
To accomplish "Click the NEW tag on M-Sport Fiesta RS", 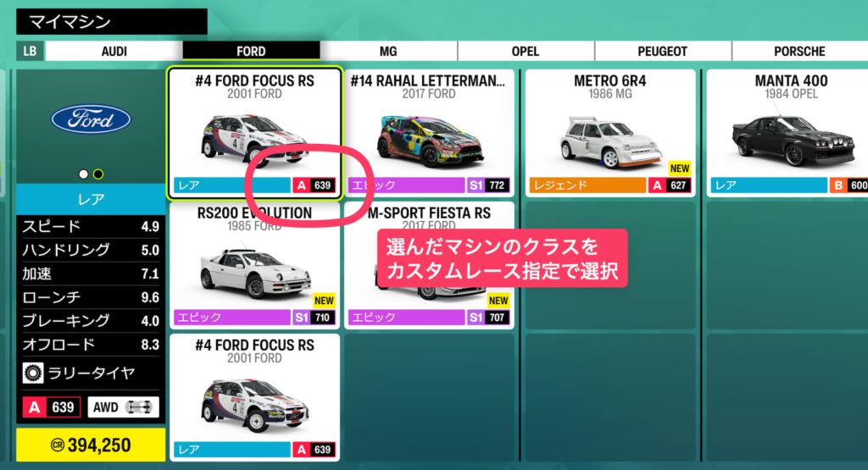I will coord(498,301).
